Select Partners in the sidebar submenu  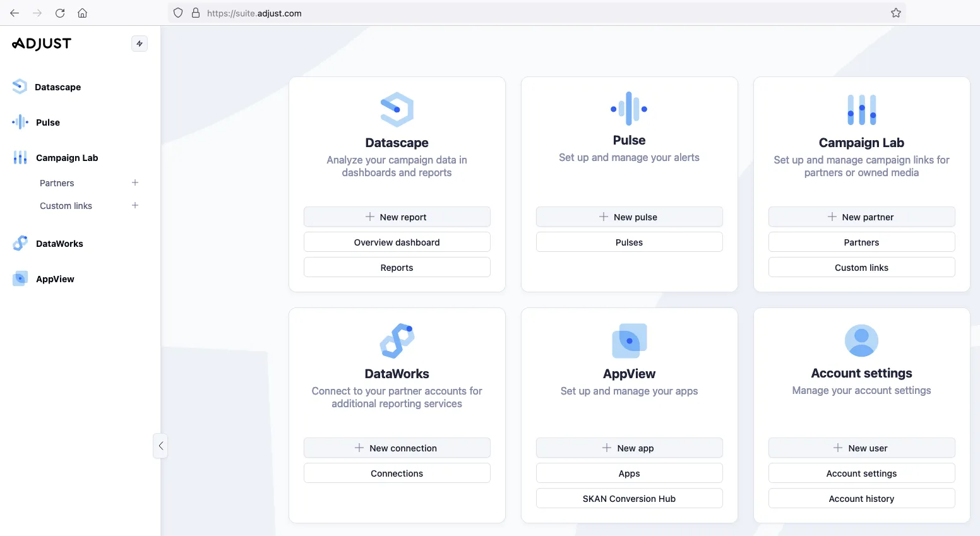tap(57, 183)
